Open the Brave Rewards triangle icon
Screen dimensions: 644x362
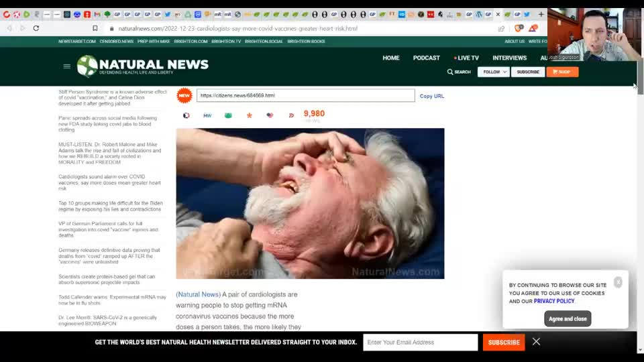point(533,28)
